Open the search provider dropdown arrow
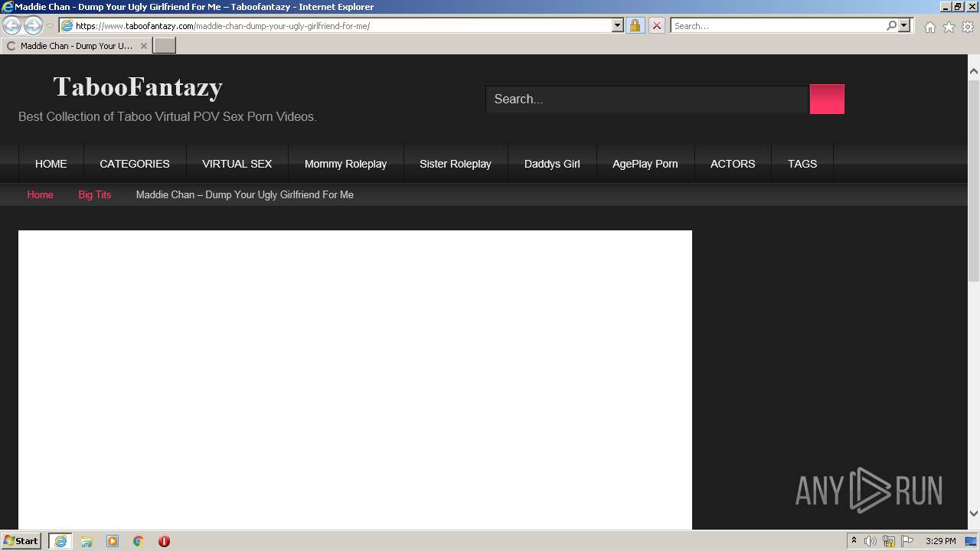Viewport: 980px width, 551px height. coord(904,26)
